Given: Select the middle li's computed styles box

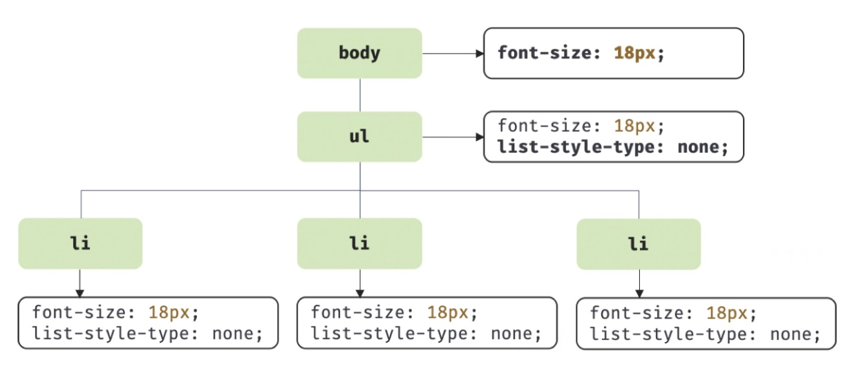Looking at the screenshot, I should pyautogui.click(x=426, y=323).
